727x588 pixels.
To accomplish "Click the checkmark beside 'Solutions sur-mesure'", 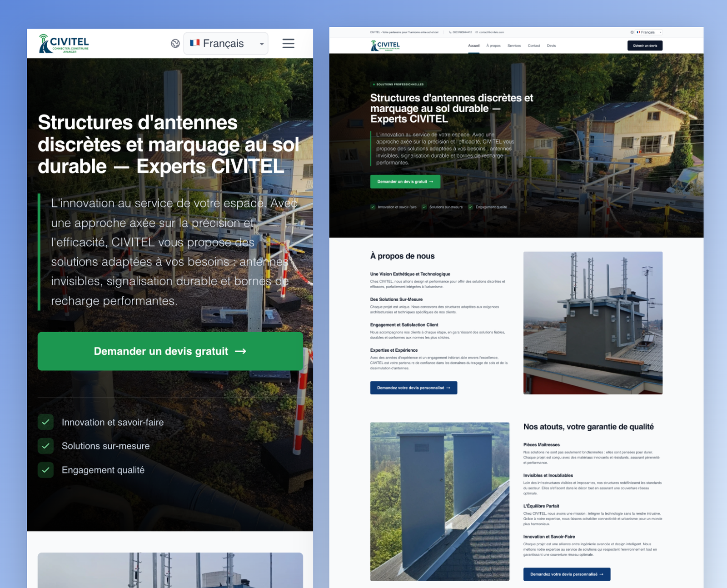I will (x=46, y=446).
